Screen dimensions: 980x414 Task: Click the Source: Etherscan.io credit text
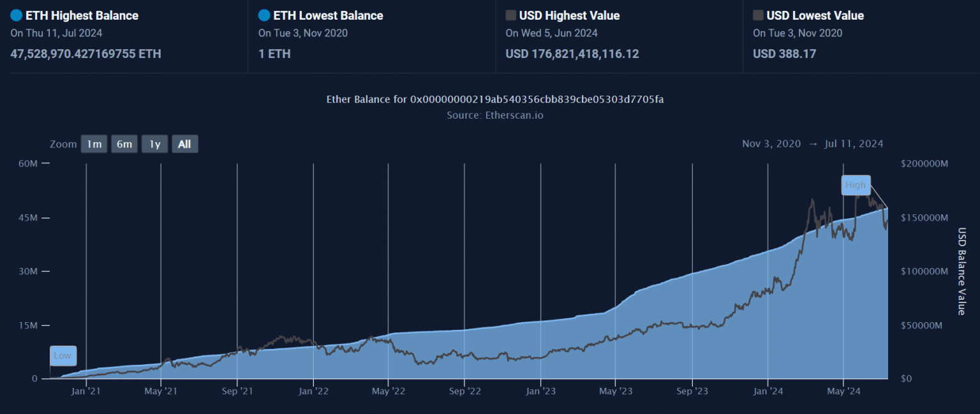coord(495,115)
